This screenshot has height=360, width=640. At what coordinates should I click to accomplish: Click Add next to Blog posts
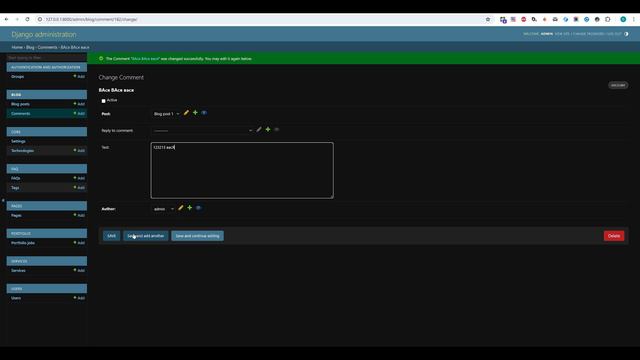coord(79,104)
